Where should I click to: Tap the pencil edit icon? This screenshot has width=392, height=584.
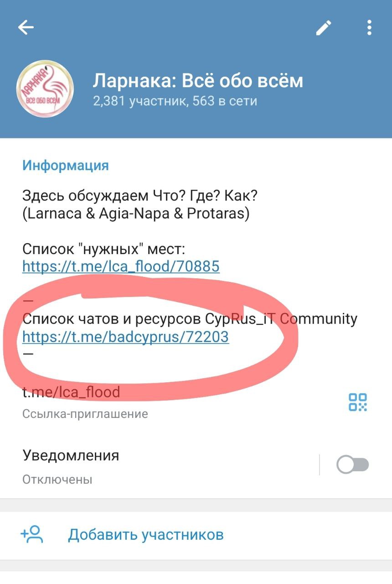pyautogui.click(x=324, y=28)
